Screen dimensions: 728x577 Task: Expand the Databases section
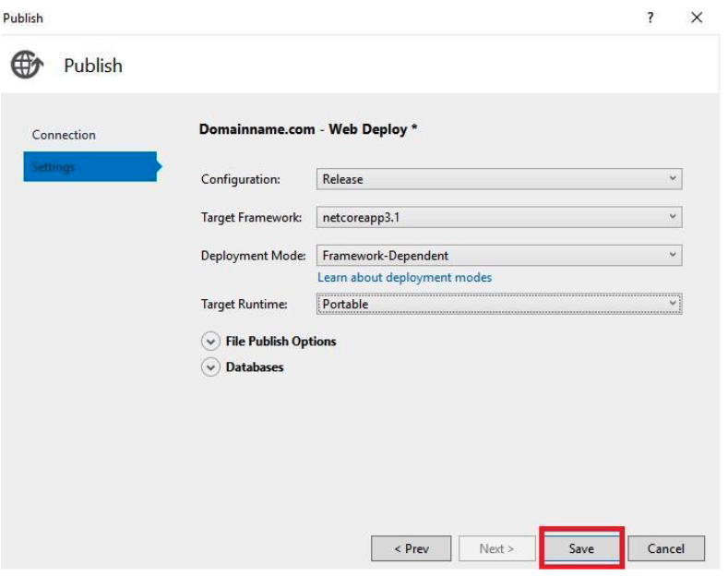point(210,367)
